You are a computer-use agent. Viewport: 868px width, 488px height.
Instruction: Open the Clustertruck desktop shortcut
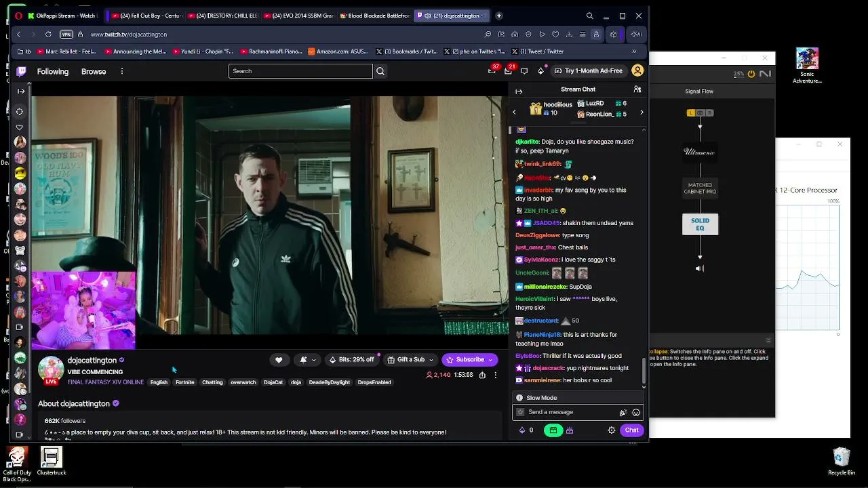click(52, 461)
